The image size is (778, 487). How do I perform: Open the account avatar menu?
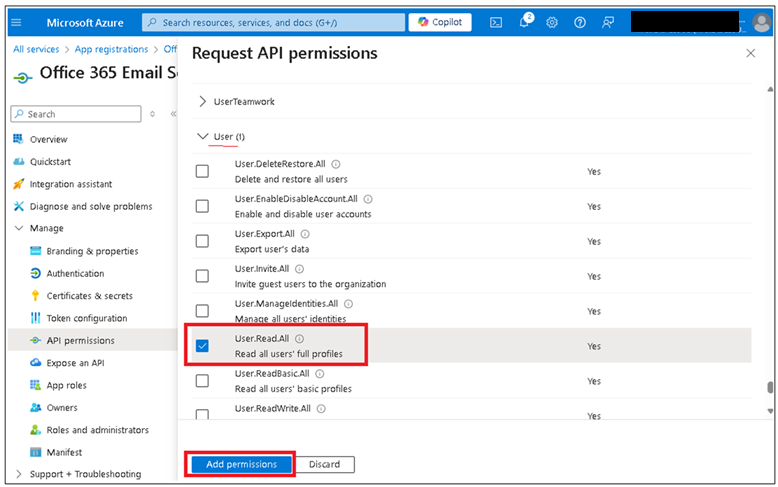(762, 22)
